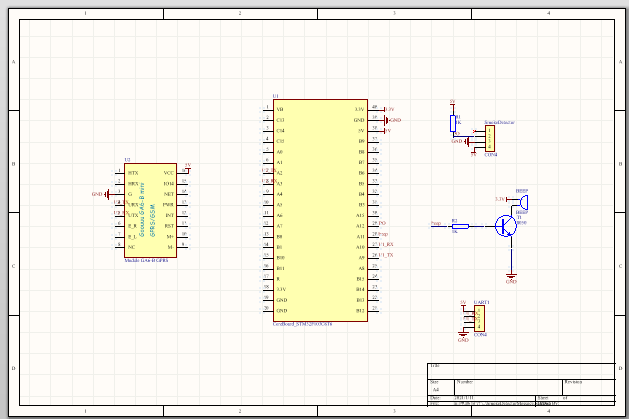The width and height of the screenshot is (629, 419).
Task: Click the GPRS/GSM text inside U2
Action: 152,221
